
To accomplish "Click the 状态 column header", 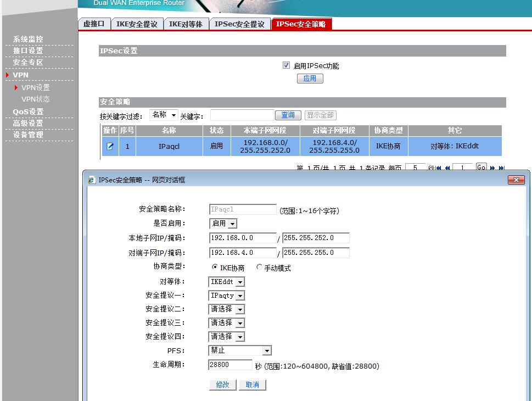I will click(x=217, y=131).
